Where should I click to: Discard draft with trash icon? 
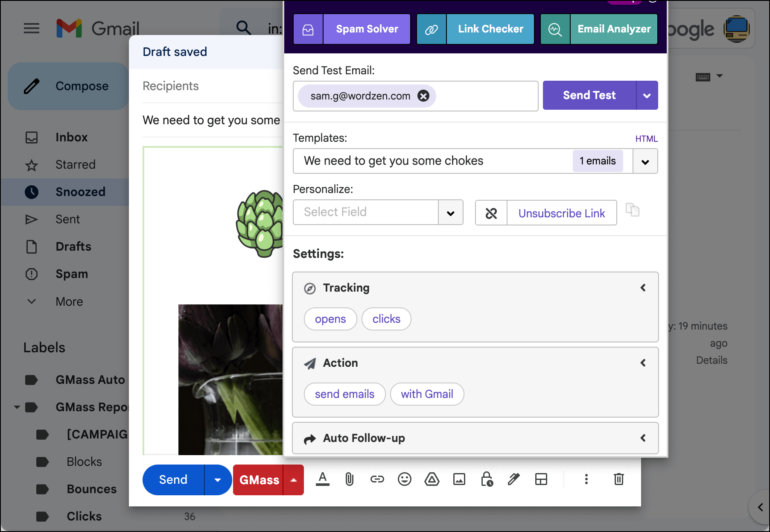click(619, 479)
